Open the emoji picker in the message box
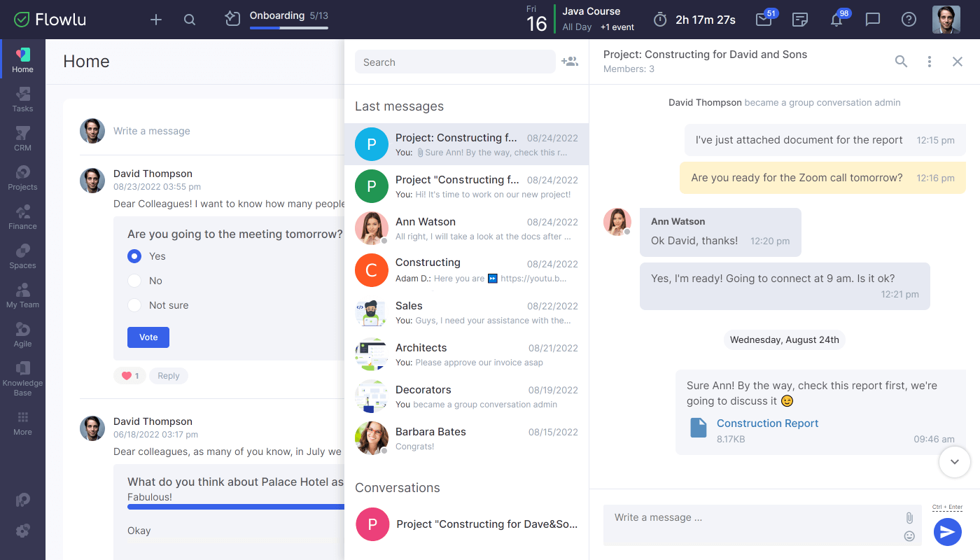980x560 pixels. [x=909, y=535]
